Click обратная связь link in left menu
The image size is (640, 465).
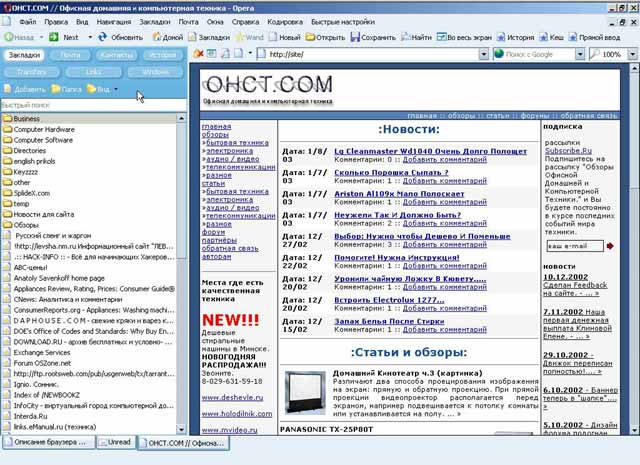pyautogui.click(x=230, y=248)
